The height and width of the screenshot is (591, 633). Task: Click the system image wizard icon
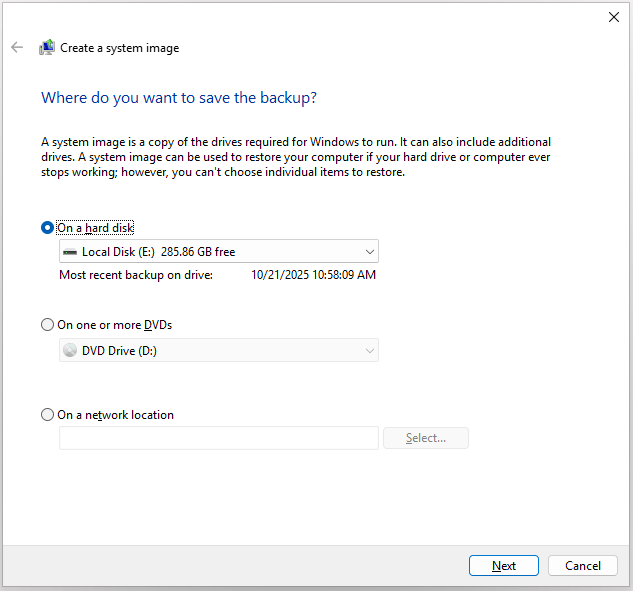point(47,47)
